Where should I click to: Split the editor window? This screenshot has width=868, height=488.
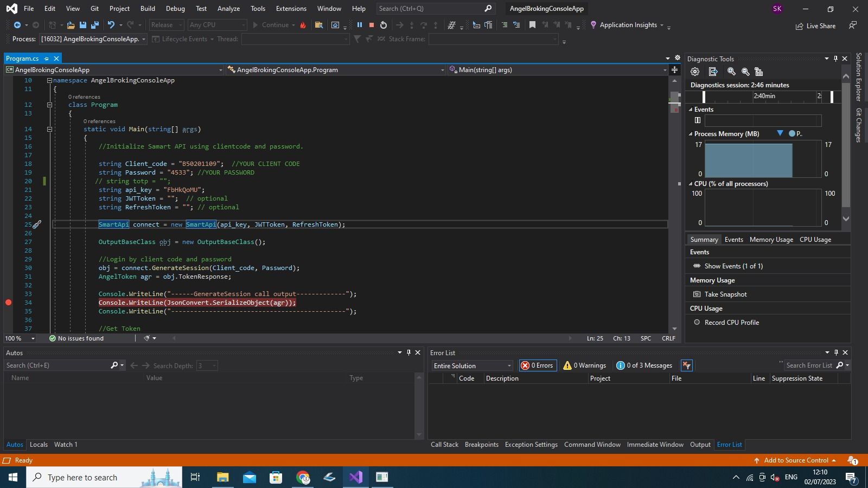[674, 70]
